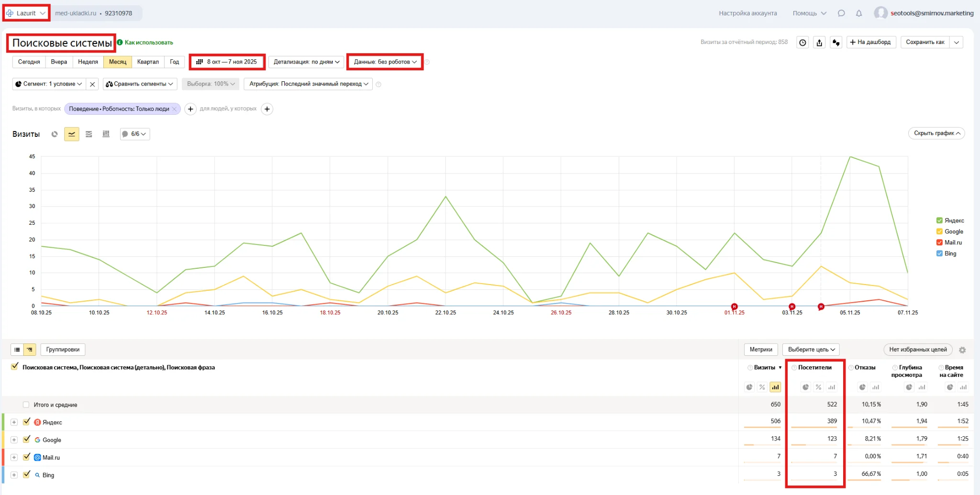Switch chart to pie view
980x495 pixels.
(x=55, y=134)
